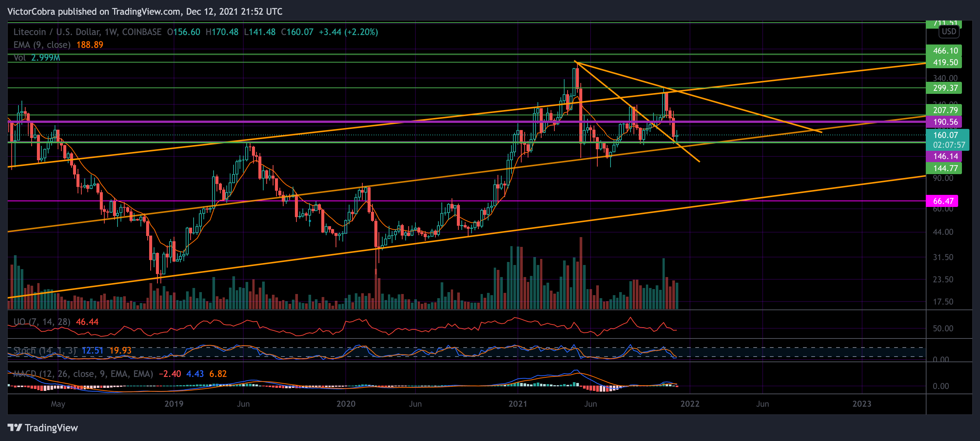Click the 299.37 green price label
The width and height of the screenshot is (980, 441).
coord(943,88)
